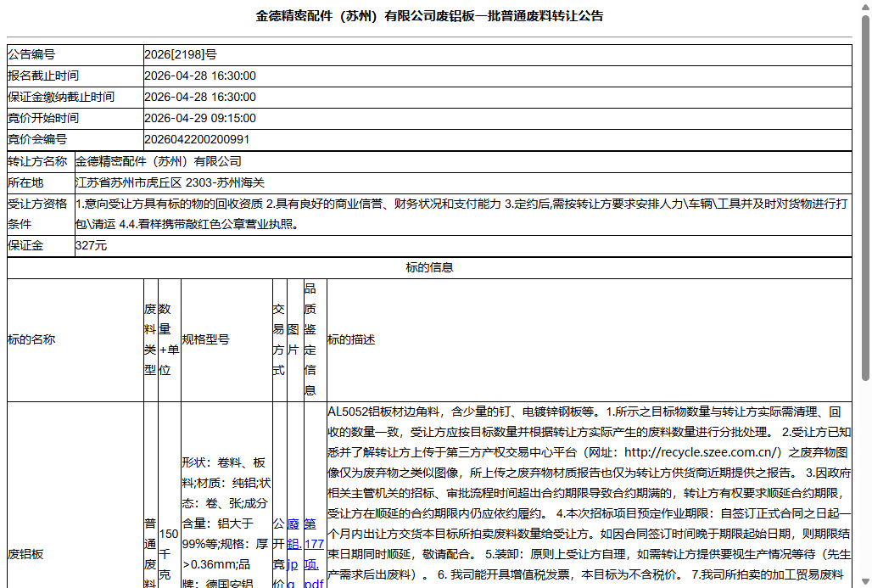
Task: Select the announcement number 2026[2198]号
Action: (x=181, y=54)
